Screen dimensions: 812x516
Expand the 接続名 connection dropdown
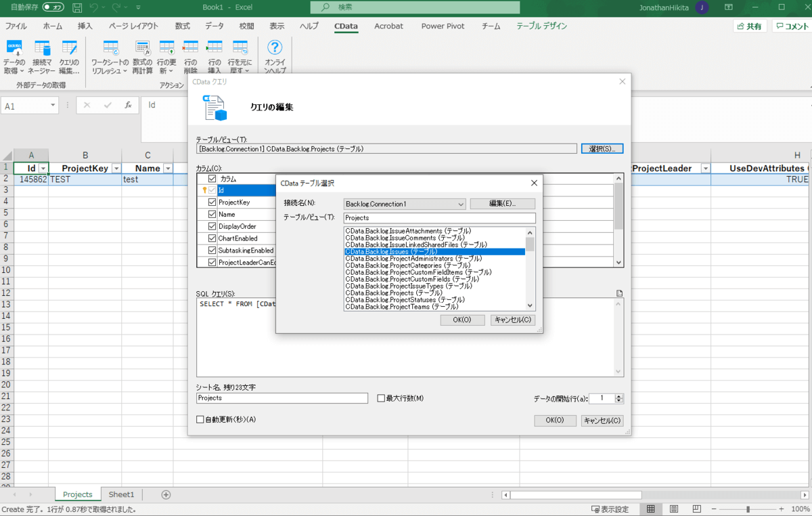pyautogui.click(x=461, y=204)
